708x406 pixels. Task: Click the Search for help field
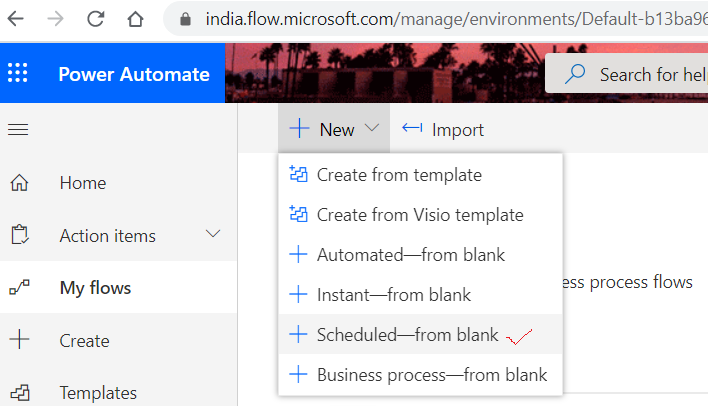(x=640, y=75)
